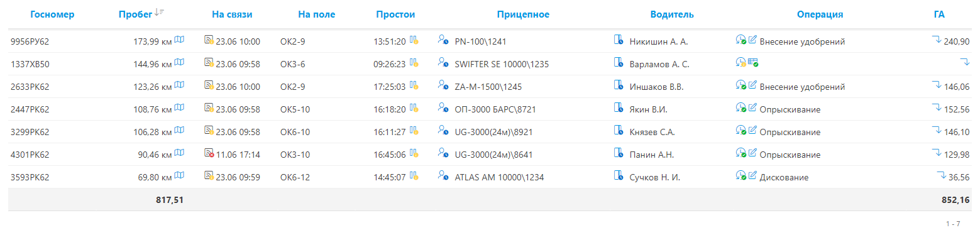Click the trailer history icon next to PN-100\1241
The image size is (980, 235).
pyautogui.click(x=443, y=41)
